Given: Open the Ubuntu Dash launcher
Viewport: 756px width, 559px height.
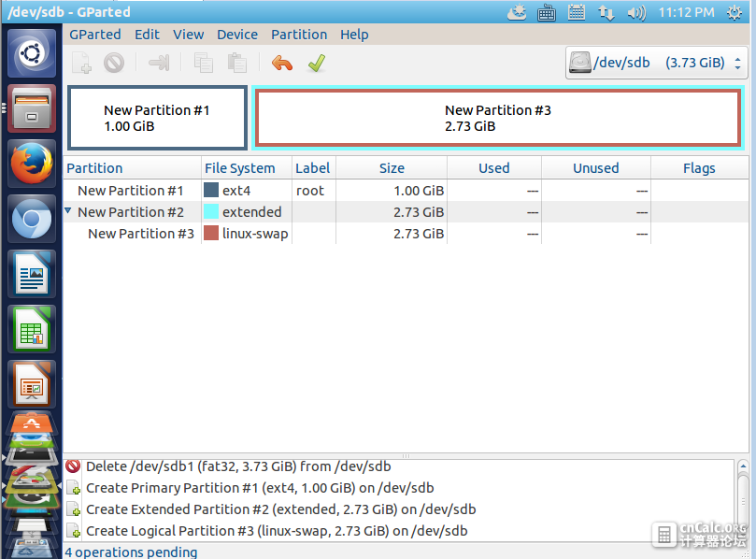Looking at the screenshot, I should (x=32, y=53).
